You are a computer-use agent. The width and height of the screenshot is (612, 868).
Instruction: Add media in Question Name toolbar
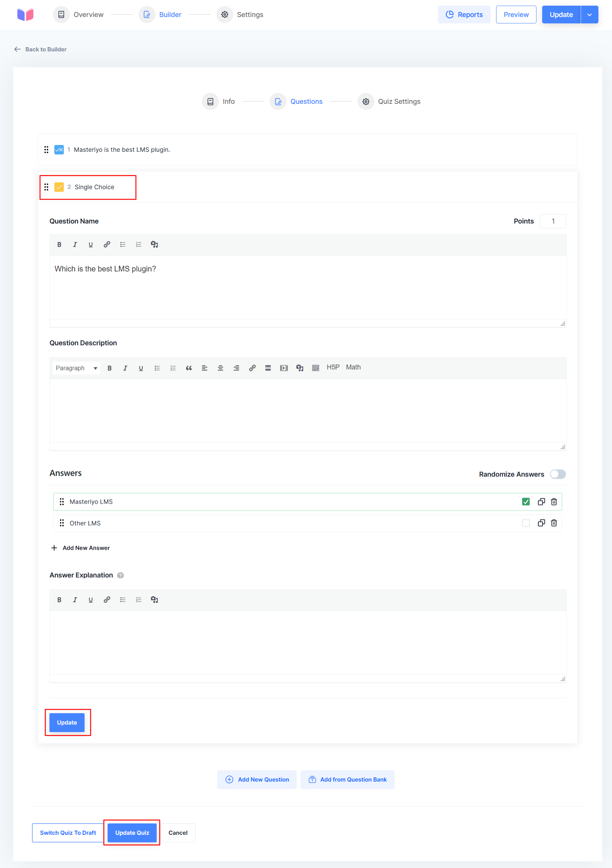(x=155, y=245)
